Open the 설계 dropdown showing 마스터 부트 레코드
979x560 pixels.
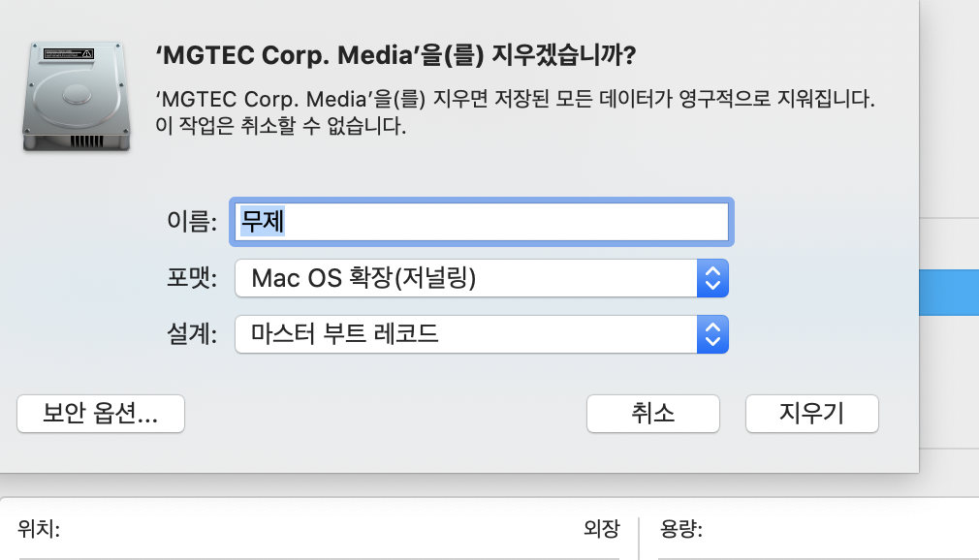(482, 334)
